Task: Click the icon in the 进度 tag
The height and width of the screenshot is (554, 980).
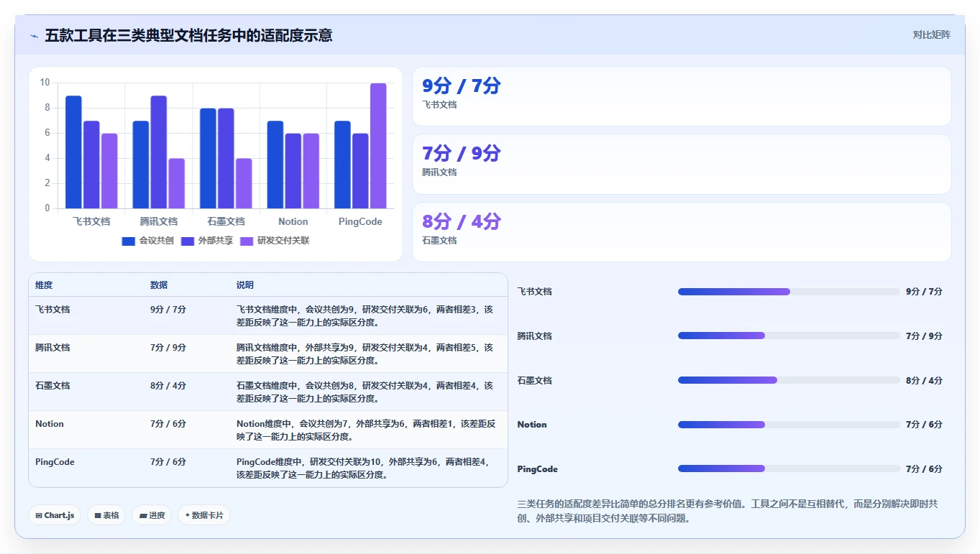Action: click(143, 516)
